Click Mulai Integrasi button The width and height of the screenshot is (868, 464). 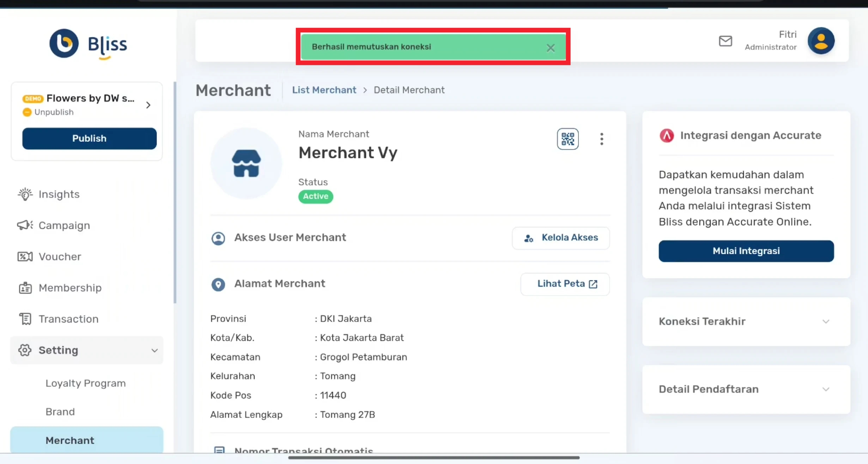(746, 251)
